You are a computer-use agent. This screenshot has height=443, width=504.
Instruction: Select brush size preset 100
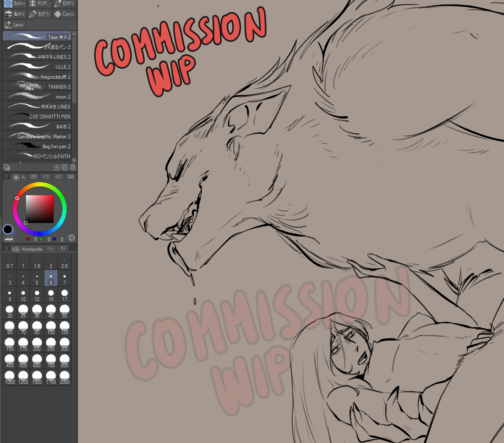pos(51,328)
